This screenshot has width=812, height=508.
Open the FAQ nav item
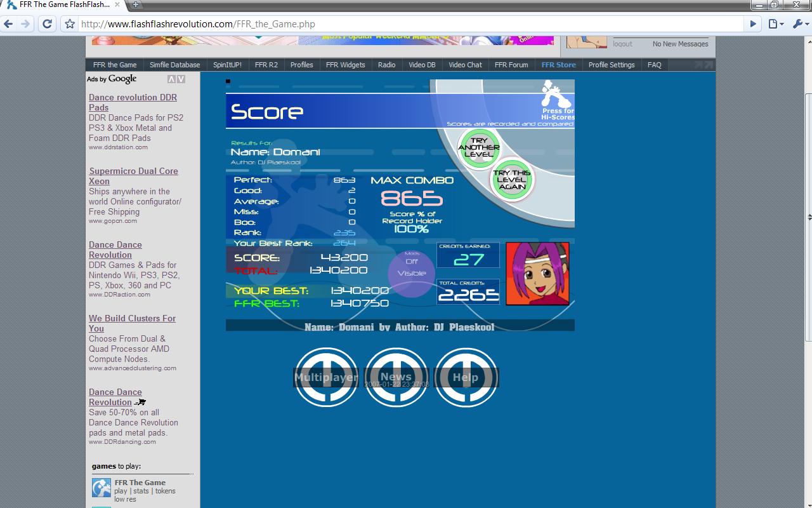tap(655, 65)
